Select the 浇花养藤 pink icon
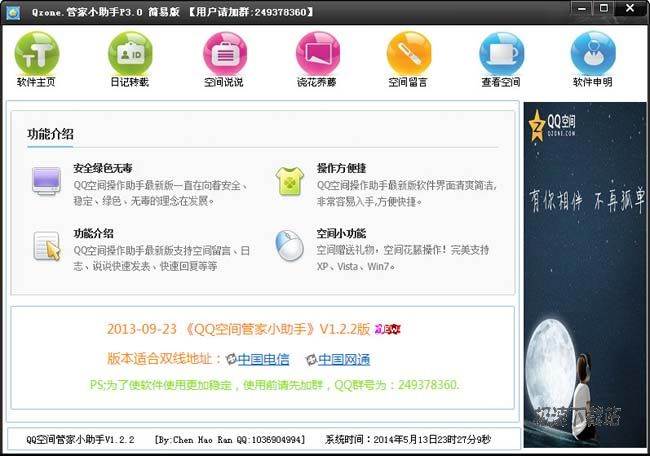Viewport: 650px width, 456px height. [x=318, y=54]
